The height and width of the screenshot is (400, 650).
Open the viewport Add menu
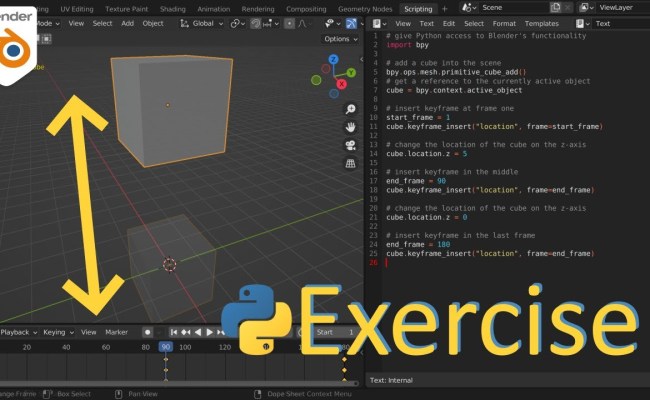tap(127, 24)
